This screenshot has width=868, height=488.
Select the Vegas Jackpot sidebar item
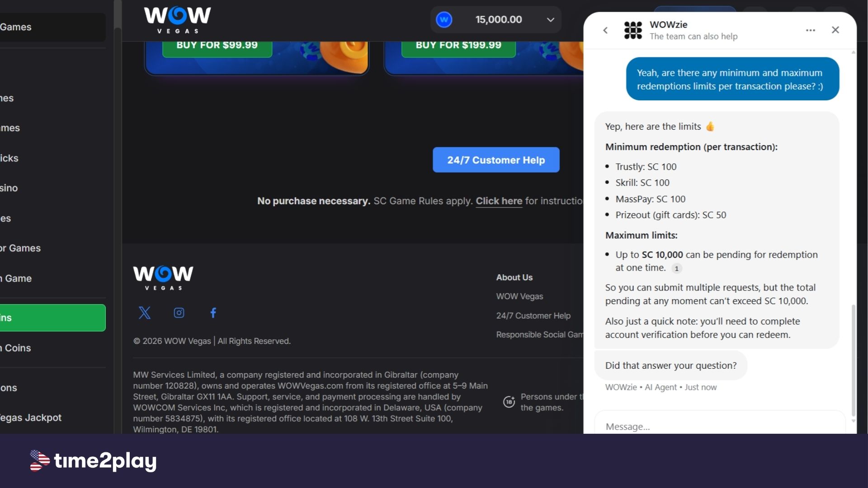[x=53, y=418]
